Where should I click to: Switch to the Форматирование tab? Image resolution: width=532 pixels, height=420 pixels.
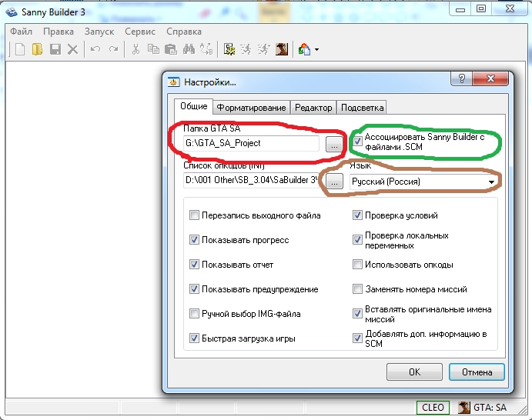click(251, 108)
